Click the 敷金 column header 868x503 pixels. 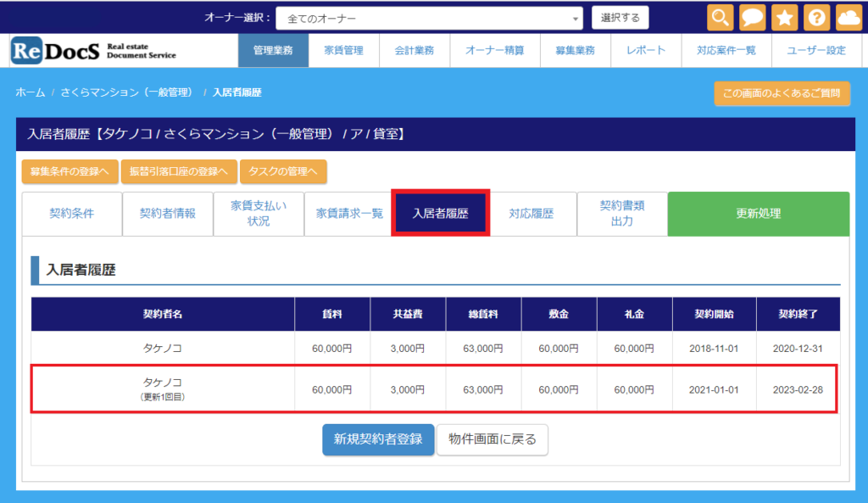point(559,314)
